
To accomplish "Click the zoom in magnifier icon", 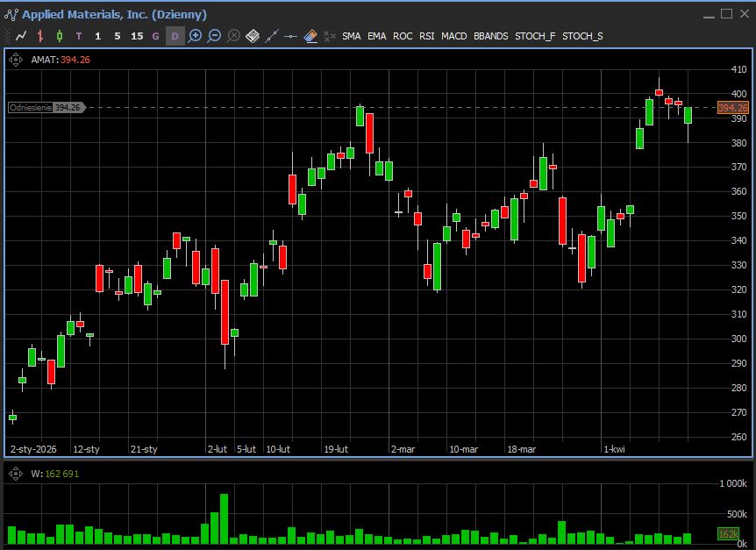I will pos(195,36).
